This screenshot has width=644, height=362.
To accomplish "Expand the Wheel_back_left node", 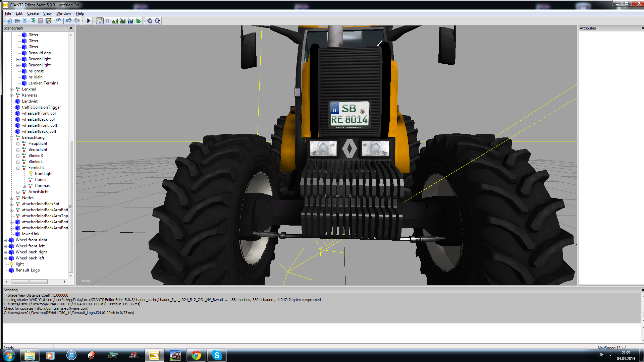I will (x=5, y=258).
